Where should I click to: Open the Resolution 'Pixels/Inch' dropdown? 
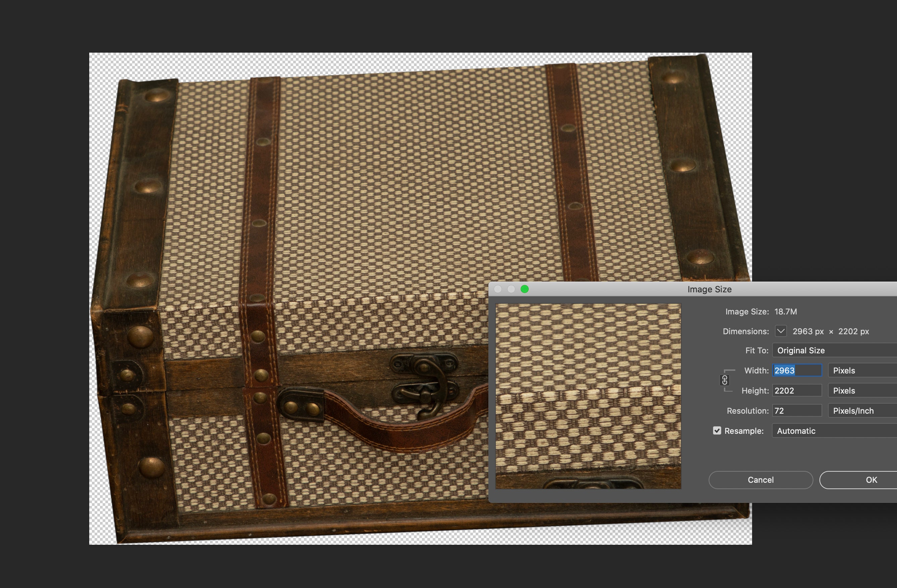860,411
